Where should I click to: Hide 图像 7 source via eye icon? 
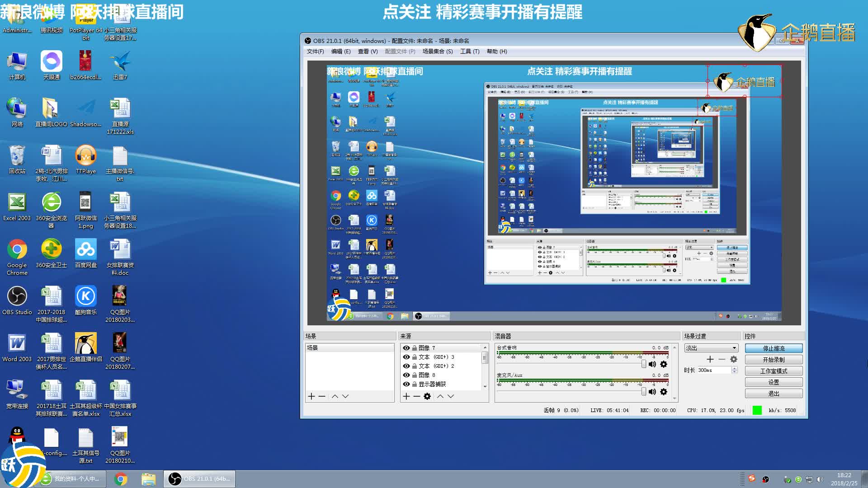[x=406, y=348]
